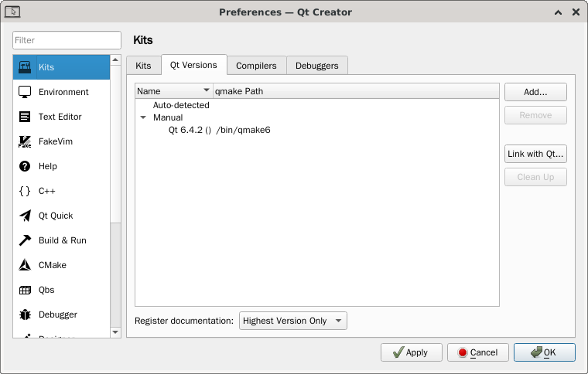This screenshot has width=588, height=374.
Task: Open the C++ braces icon
Action: (25, 191)
